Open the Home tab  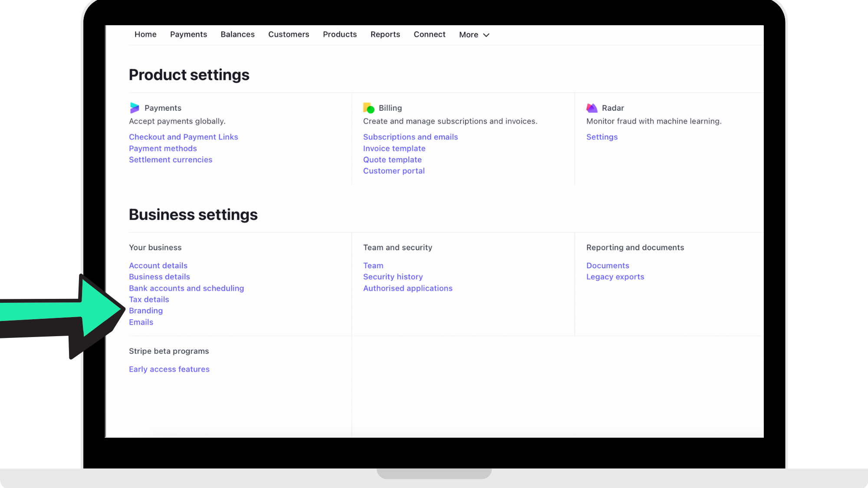(x=145, y=34)
